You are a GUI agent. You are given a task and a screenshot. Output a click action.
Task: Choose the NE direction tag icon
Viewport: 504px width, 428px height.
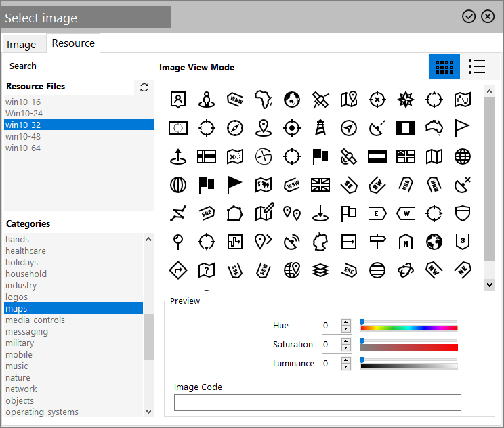(463, 270)
